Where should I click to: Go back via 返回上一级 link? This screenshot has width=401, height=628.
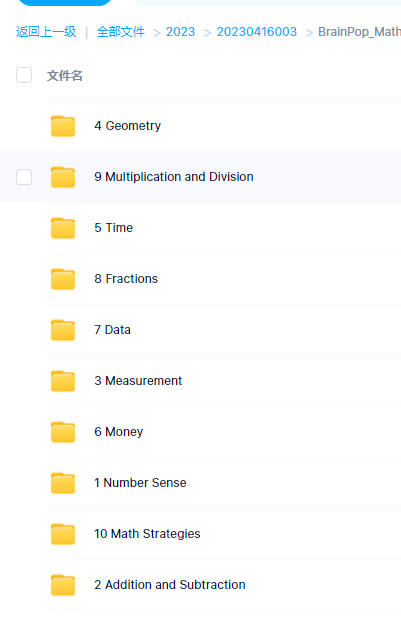tap(46, 32)
